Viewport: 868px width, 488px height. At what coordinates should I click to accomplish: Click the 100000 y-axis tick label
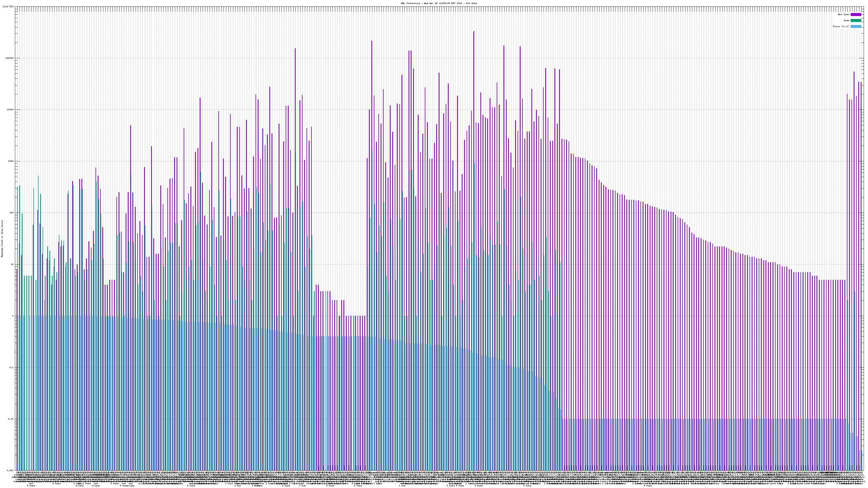coord(9,58)
